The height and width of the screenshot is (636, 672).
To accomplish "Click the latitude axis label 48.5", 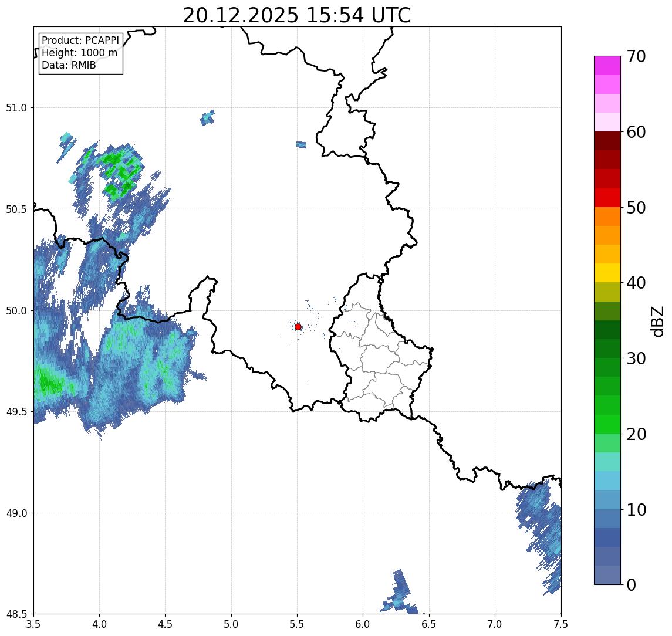I will click(16, 614).
